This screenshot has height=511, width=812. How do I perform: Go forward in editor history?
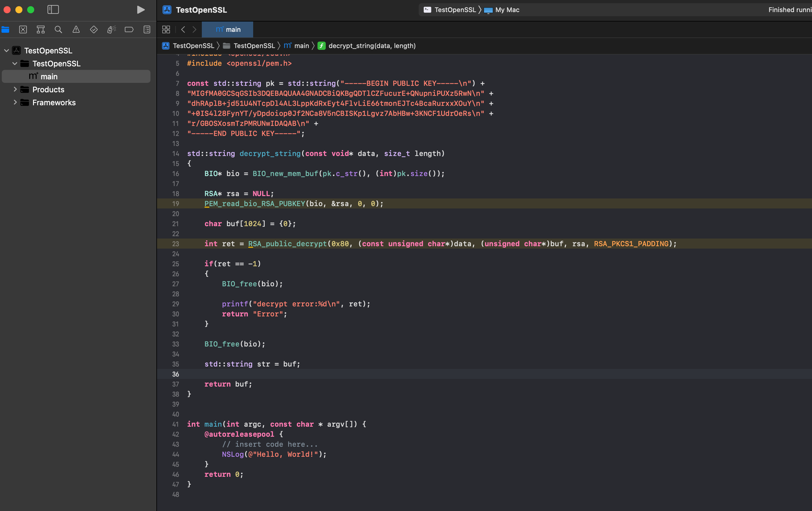coord(194,30)
